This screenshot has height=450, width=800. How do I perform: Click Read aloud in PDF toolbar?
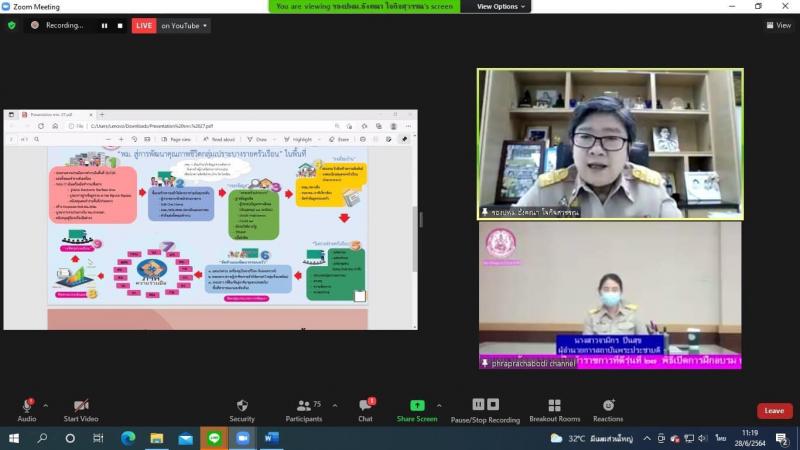pos(219,139)
